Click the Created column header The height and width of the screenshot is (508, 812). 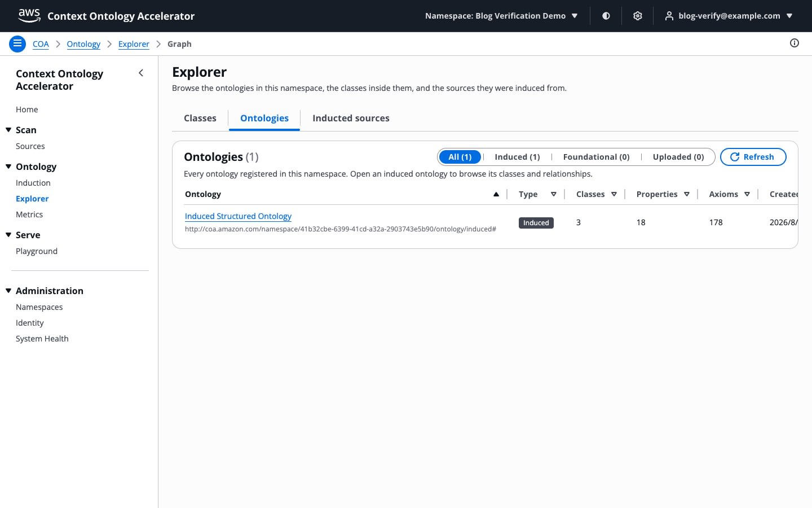(x=784, y=194)
